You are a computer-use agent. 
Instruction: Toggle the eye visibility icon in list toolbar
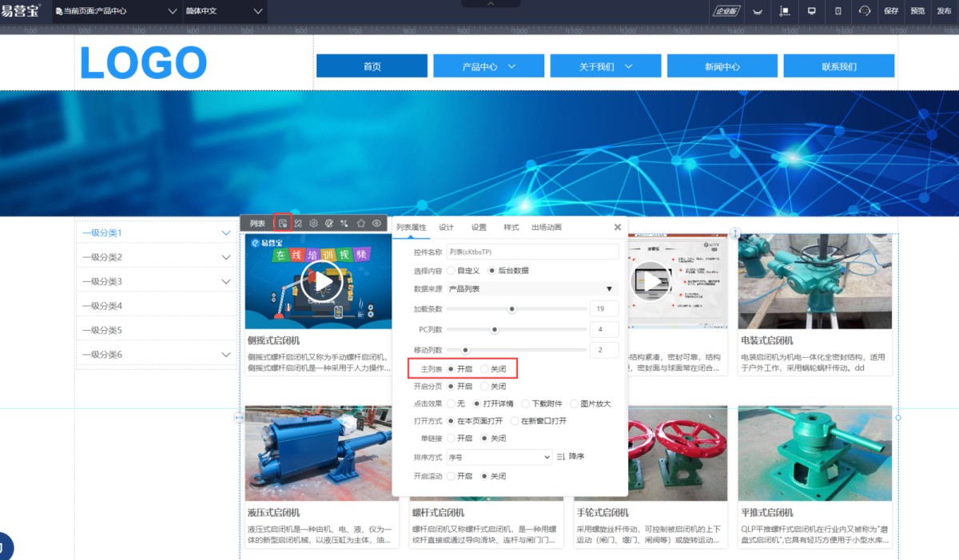click(376, 224)
